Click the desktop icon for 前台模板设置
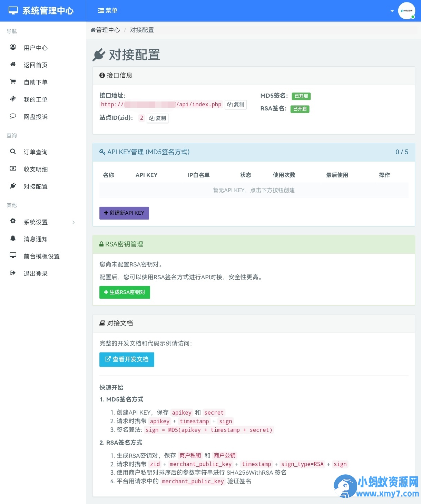 coord(13,255)
